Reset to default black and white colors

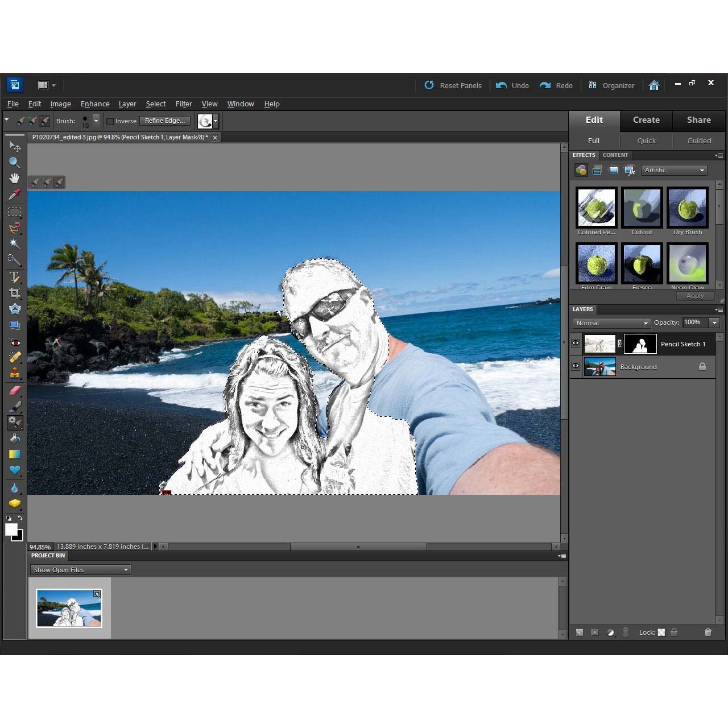[x=9, y=518]
